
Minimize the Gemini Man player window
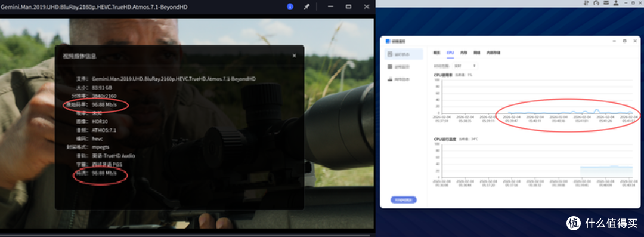[x=330, y=7]
